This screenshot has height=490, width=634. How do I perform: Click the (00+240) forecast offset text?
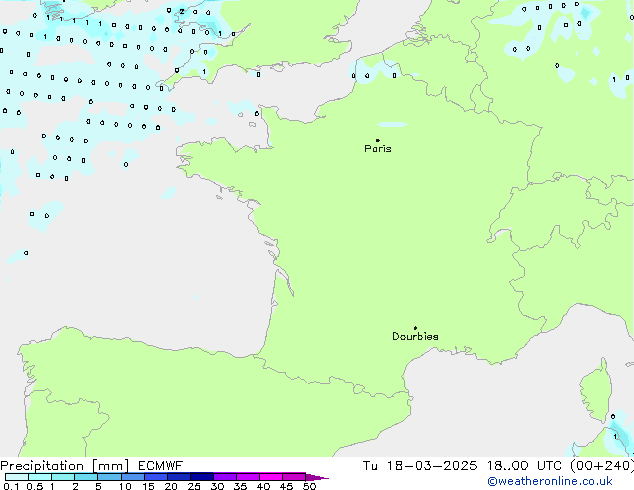coord(602,466)
